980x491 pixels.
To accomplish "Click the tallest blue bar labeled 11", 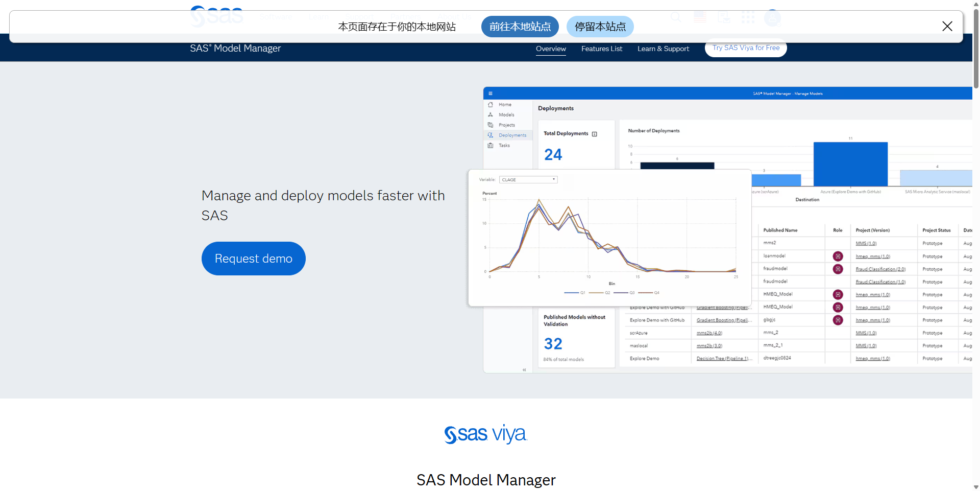I will [x=850, y=164].
